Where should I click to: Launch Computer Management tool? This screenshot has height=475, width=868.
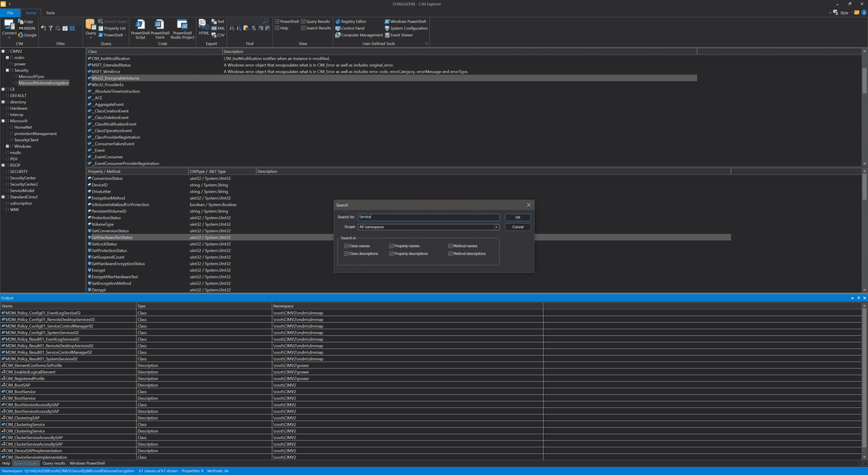point(359,35)
